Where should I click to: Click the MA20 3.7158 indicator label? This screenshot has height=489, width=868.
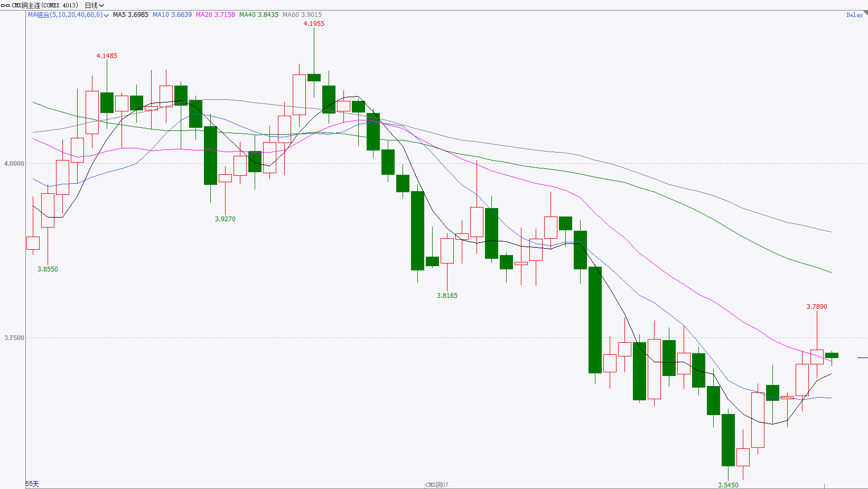216,15
